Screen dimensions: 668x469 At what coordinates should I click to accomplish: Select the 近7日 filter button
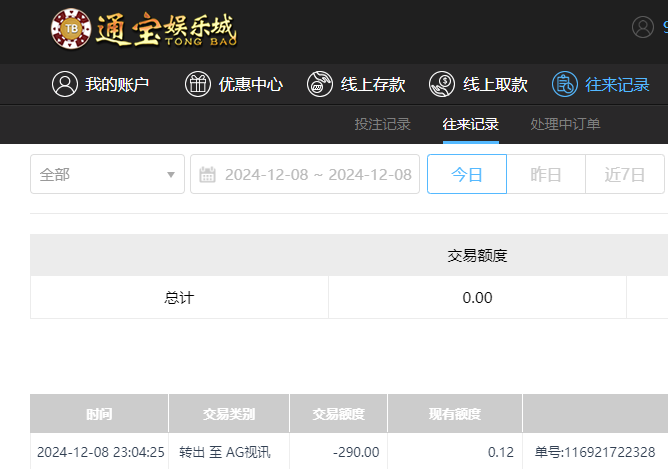tap(625, 174)
